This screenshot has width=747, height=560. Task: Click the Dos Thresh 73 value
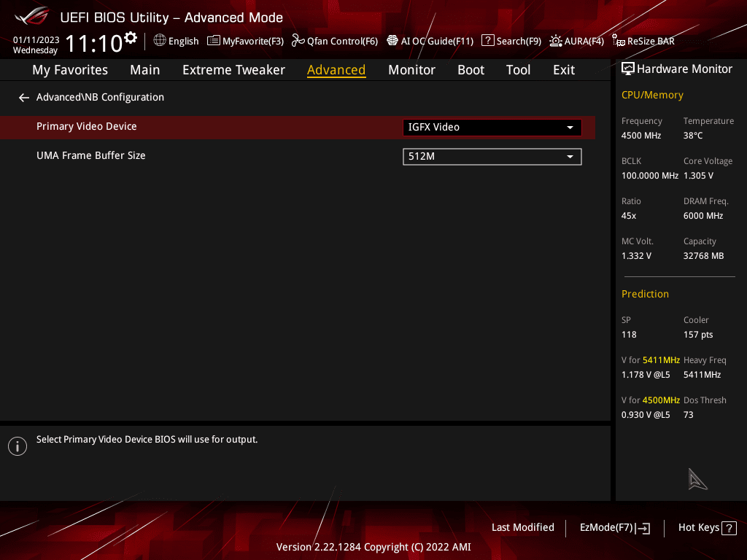click(x=689, y=415)
